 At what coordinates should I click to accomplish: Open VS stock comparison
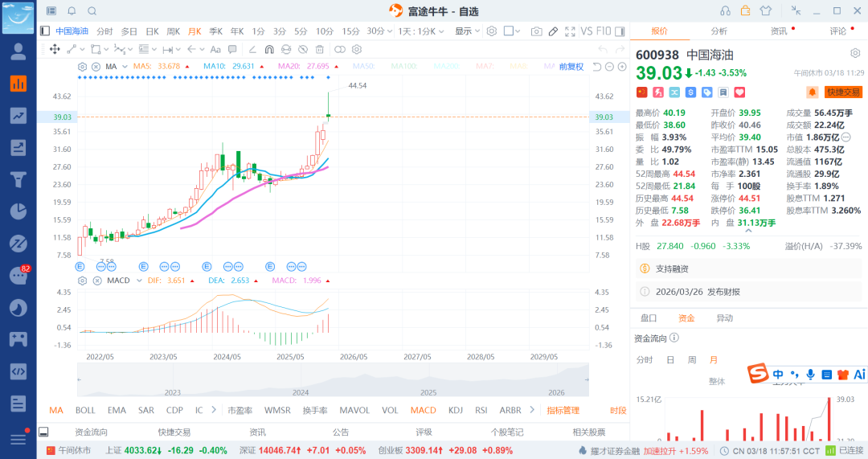point(586,31)
